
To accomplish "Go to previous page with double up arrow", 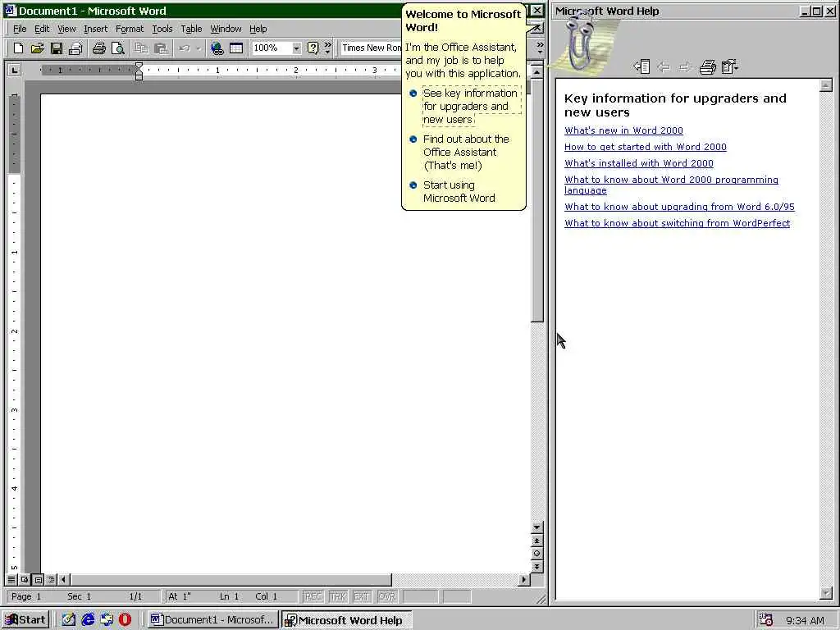I will click(536, 541).
